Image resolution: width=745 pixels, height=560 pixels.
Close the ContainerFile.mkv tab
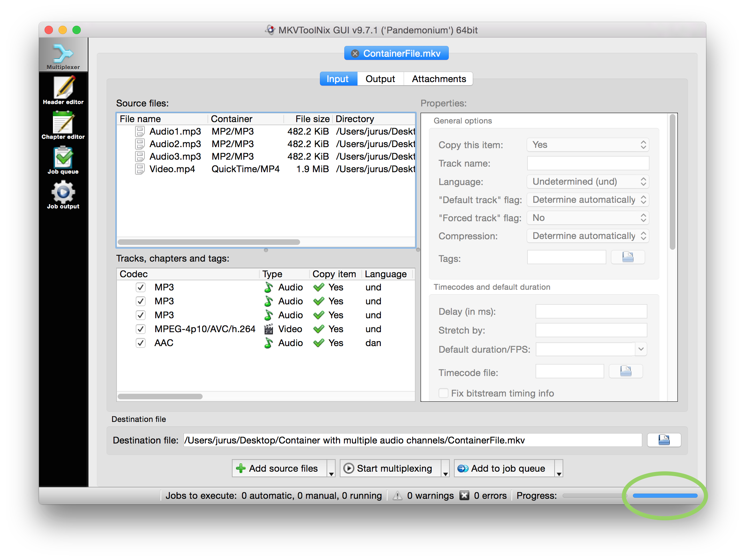point(355,54)
